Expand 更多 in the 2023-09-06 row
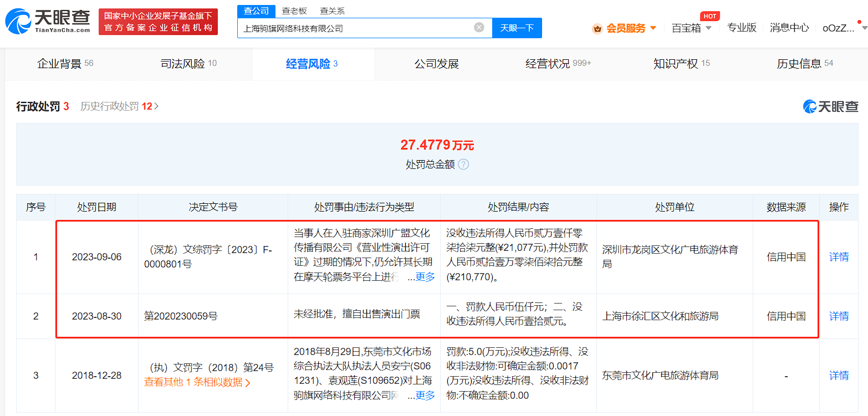This screenshot has width=868, height=416. pyautogui.click(x=425, y=278)
